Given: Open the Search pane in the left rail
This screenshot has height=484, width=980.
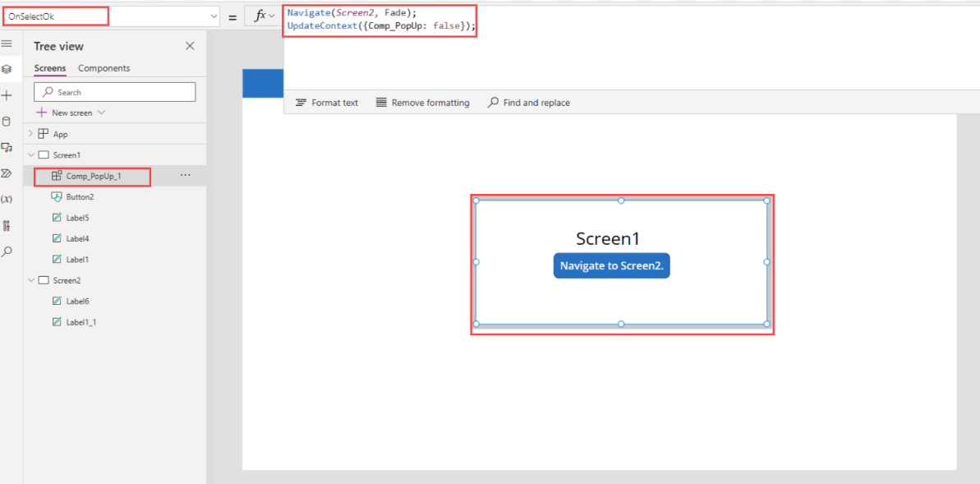Looking at the screenshot, I should point(8,251).
